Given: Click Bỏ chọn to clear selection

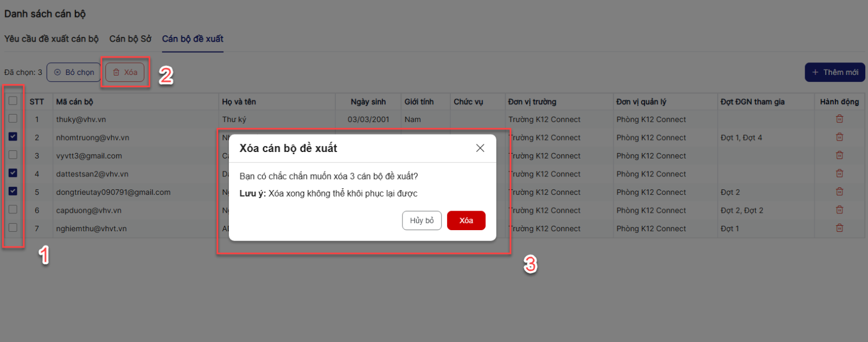Looking at the screenshot, I should (74, 72).
